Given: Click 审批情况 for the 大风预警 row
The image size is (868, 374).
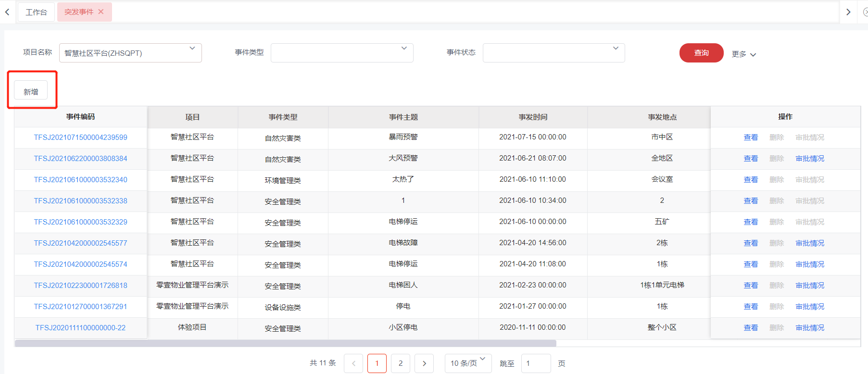Looking at the screenshot, I should click(810, 159).
